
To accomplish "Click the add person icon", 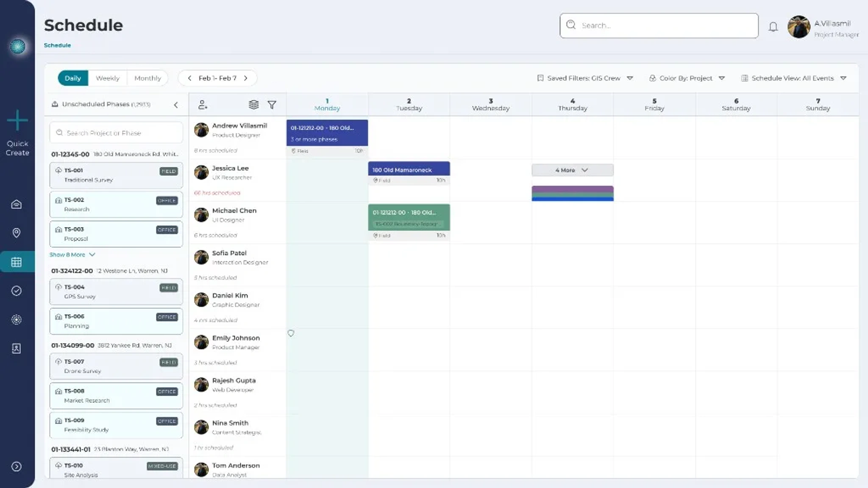I will point(203,105).
